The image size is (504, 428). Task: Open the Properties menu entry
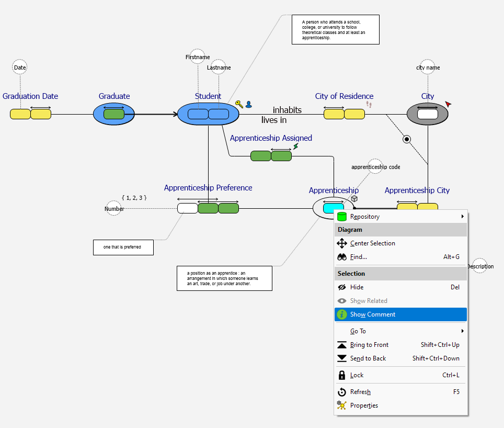(x=364, y=406)
